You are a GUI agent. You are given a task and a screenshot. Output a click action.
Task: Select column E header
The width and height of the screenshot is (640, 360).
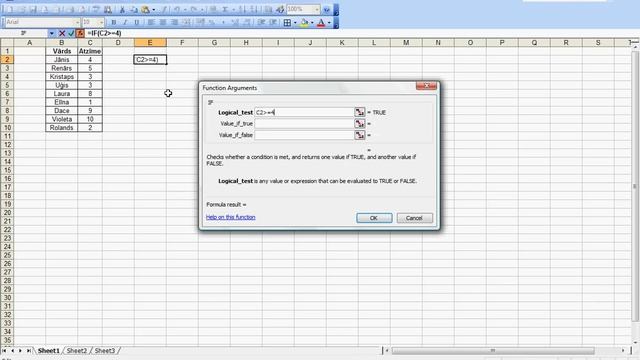[x=150, y=42]
